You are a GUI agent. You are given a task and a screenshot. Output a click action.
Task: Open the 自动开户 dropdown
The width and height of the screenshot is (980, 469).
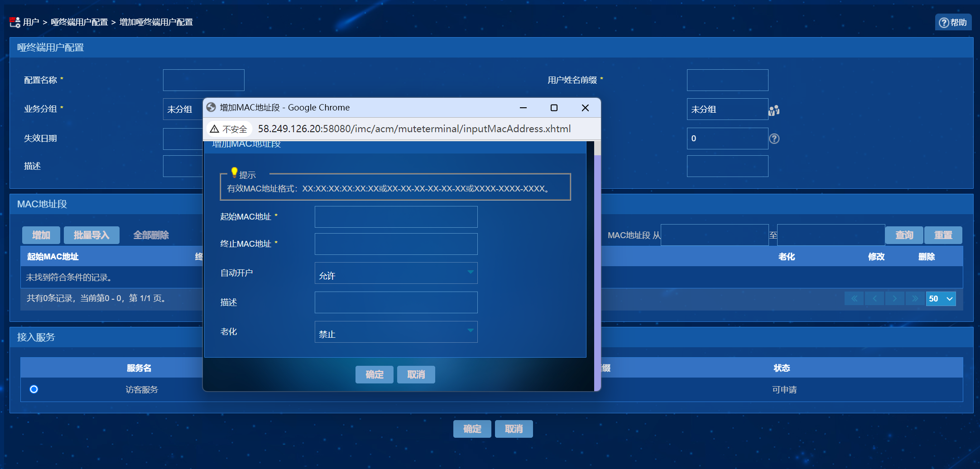(x=396, y=273)
